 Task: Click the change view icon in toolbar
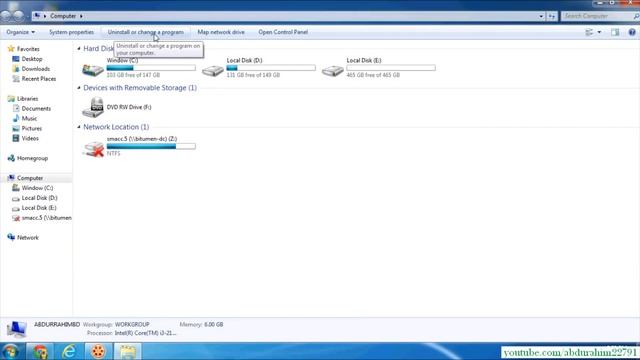coord(589,32)
